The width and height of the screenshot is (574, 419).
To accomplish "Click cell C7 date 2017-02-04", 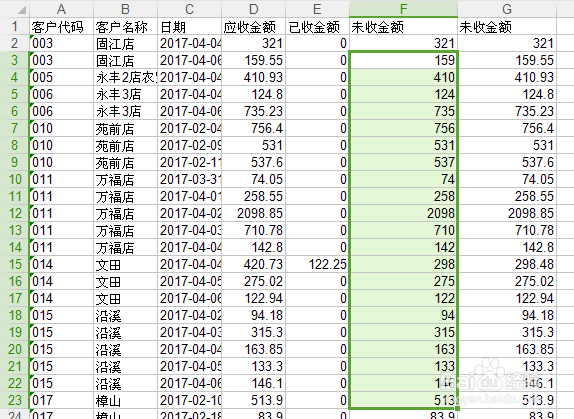I will [190, 128].
